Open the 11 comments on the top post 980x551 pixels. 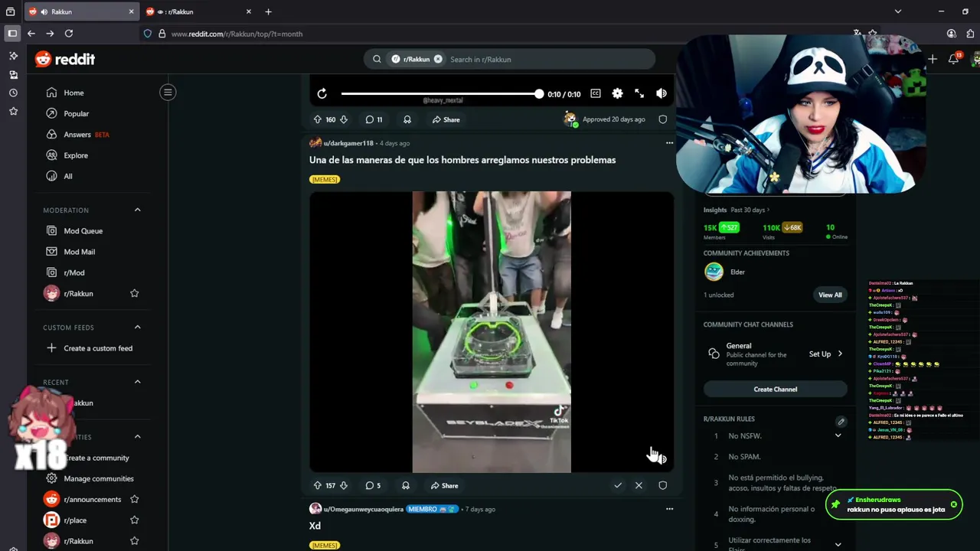pyautogui.click(x=374, y=119)
